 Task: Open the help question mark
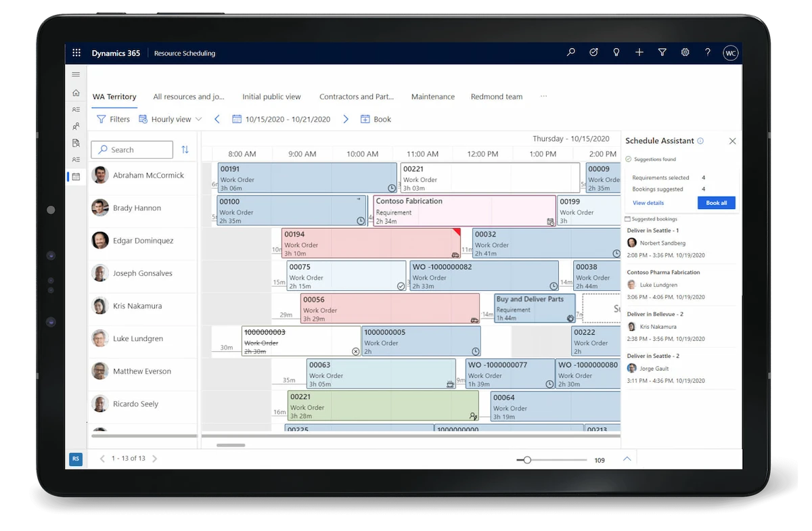(708, 52)
